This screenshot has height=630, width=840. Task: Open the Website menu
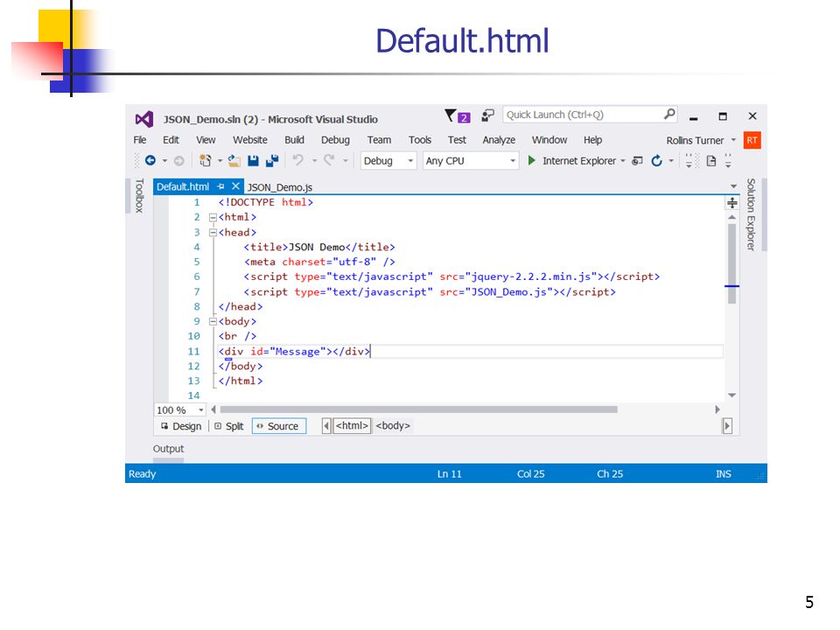[x=249, y=140]
